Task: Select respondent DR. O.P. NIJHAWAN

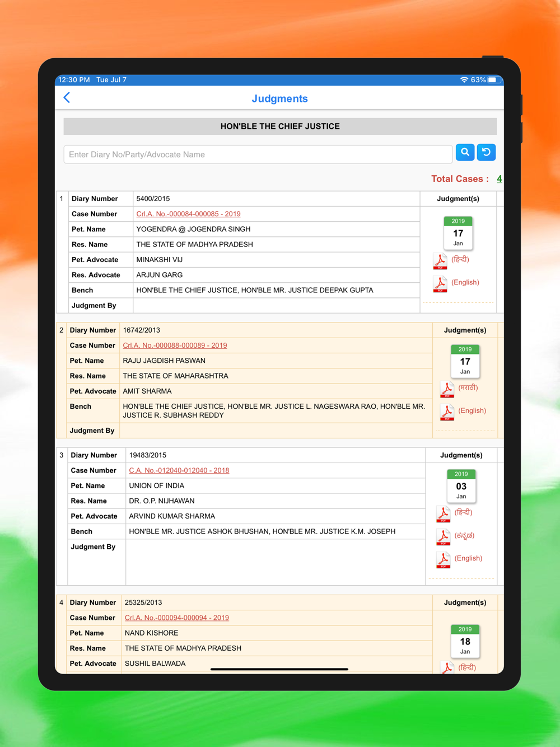Action: [162, 501]
